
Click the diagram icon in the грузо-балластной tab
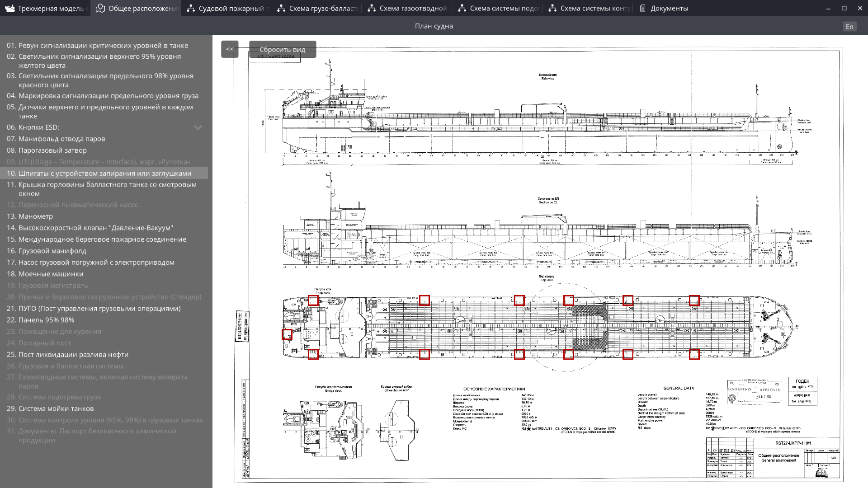[281, 8]
